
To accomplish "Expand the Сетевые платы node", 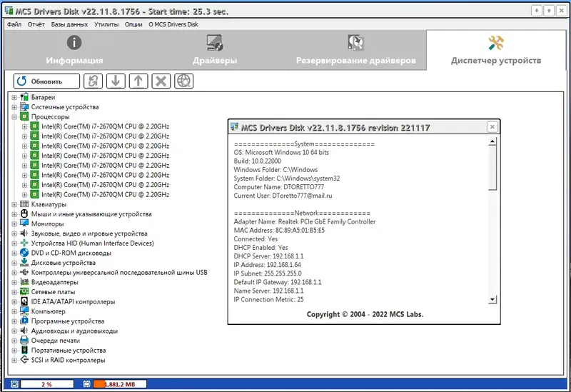I will [14, 292].
